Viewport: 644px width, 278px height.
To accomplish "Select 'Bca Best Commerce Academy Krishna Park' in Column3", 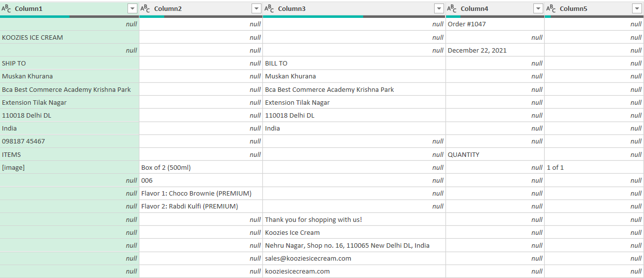I will (x=354, y=89).
